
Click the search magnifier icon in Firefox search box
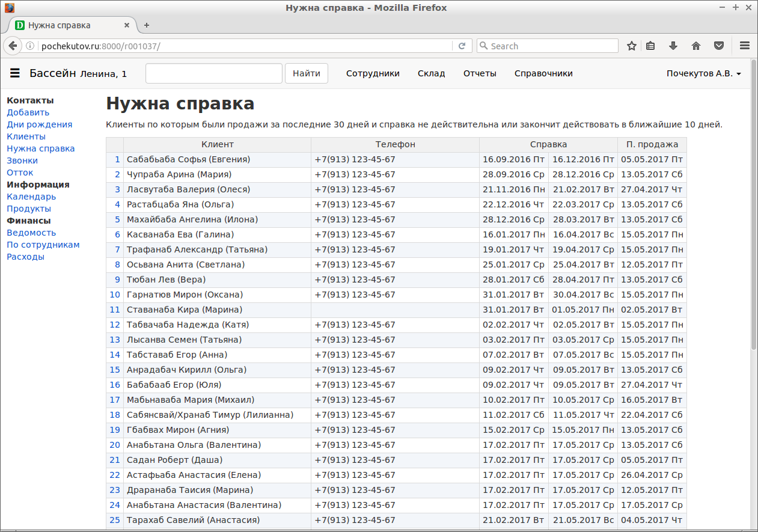pos(484,46)
